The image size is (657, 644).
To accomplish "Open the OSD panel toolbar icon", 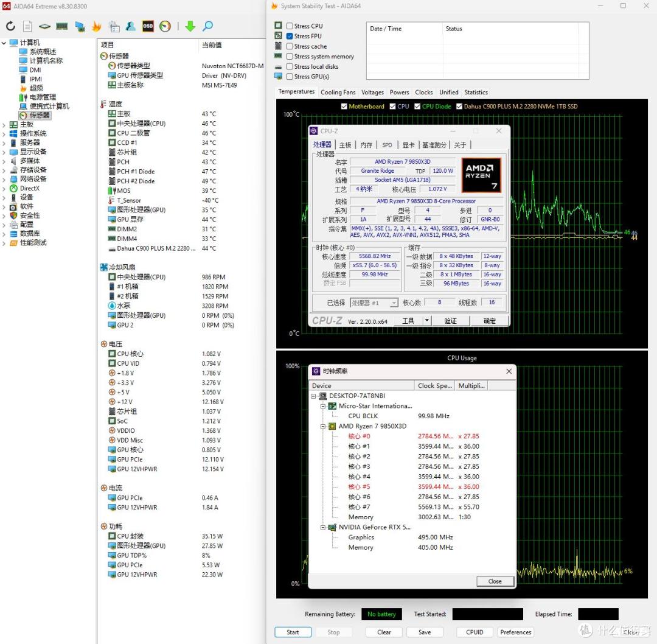I will point(148,26).
